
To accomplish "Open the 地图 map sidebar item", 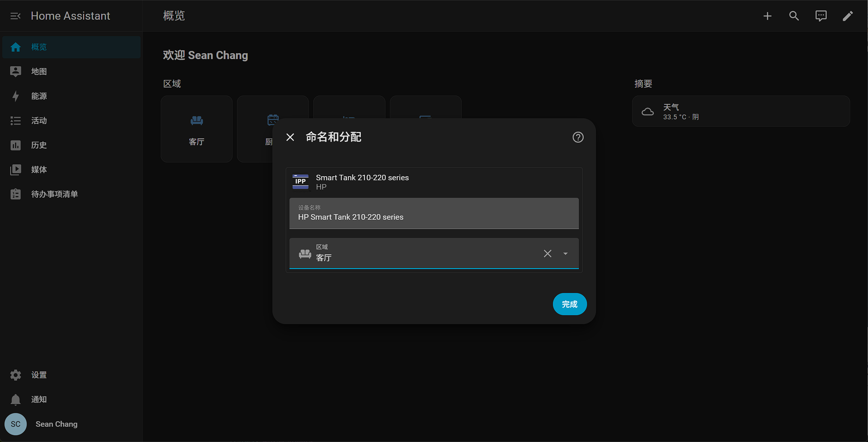I will 71,71.
